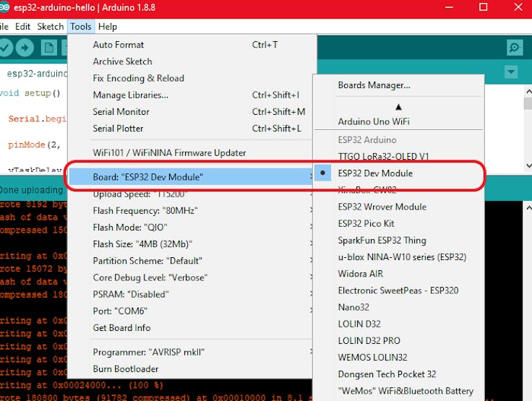Viewport: 532px width, 401px height.
Task: Expand PSRAM: "Disabled" submenu
Action: (192, 294)
